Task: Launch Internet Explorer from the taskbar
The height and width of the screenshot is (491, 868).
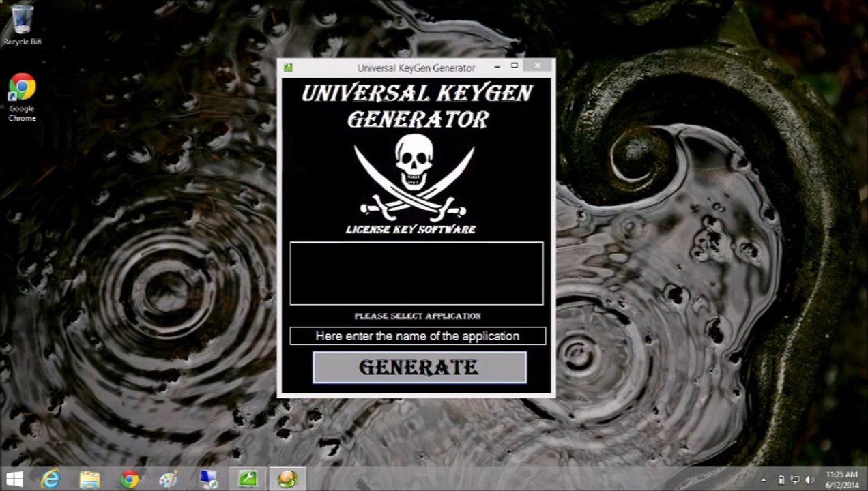Action: click(x=50, y=479)
